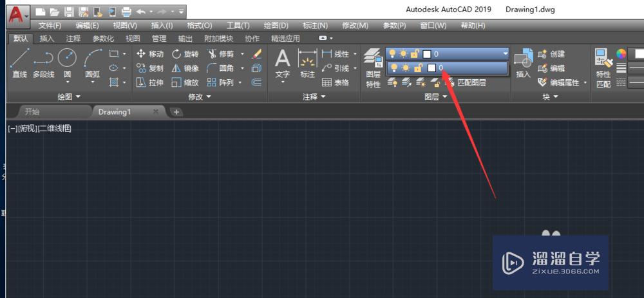Click the [俯视] view control label
The height and width of the screenshot is (298, 644).
28,129
